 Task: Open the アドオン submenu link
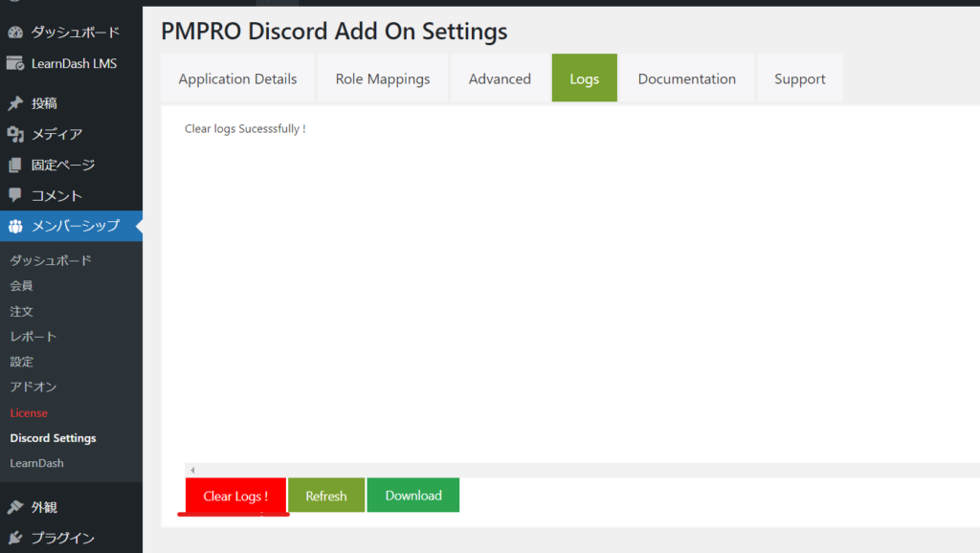point(33,387)
